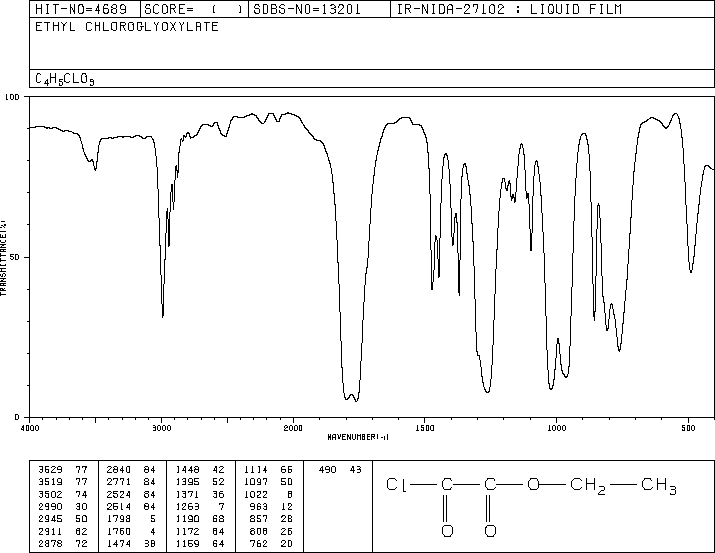The width and height of the screenshot is (715, 553).
Task: Click the peak table value '2911'
Action: 50,532
